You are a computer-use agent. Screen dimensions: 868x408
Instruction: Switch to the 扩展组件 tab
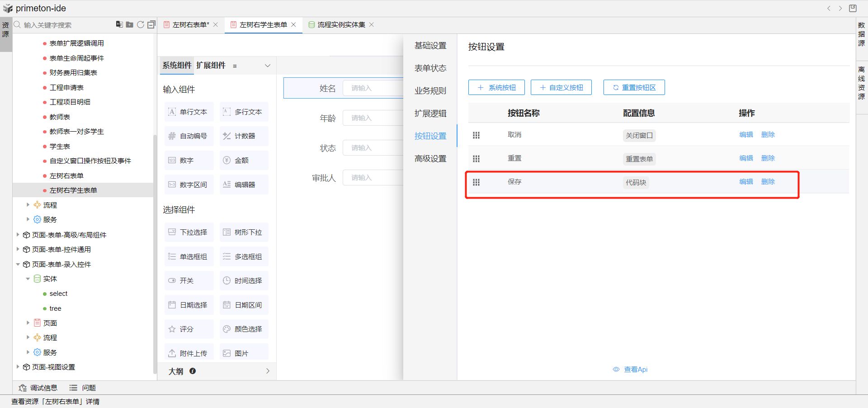pyautogui.click(x=211, y=65)
